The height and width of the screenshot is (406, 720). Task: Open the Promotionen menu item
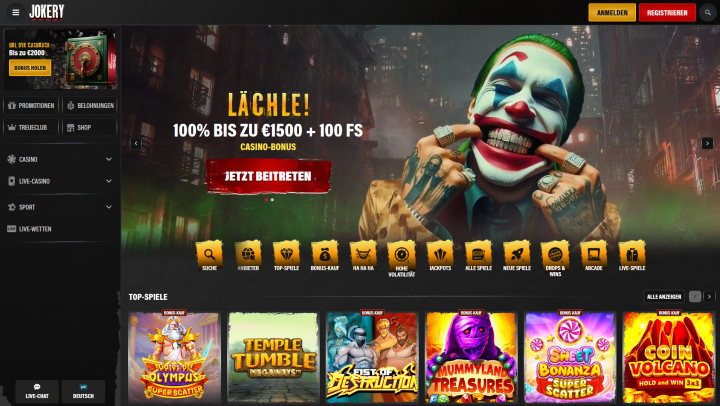(x=31, y=106)
